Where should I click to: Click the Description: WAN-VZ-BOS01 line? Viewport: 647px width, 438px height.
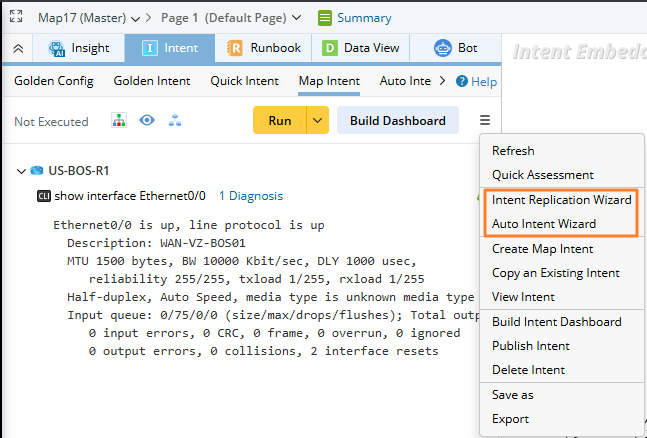(x=156, y=243)
